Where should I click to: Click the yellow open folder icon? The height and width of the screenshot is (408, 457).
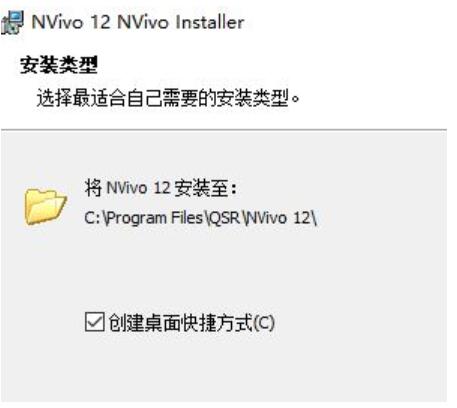(x=46, y=207)
